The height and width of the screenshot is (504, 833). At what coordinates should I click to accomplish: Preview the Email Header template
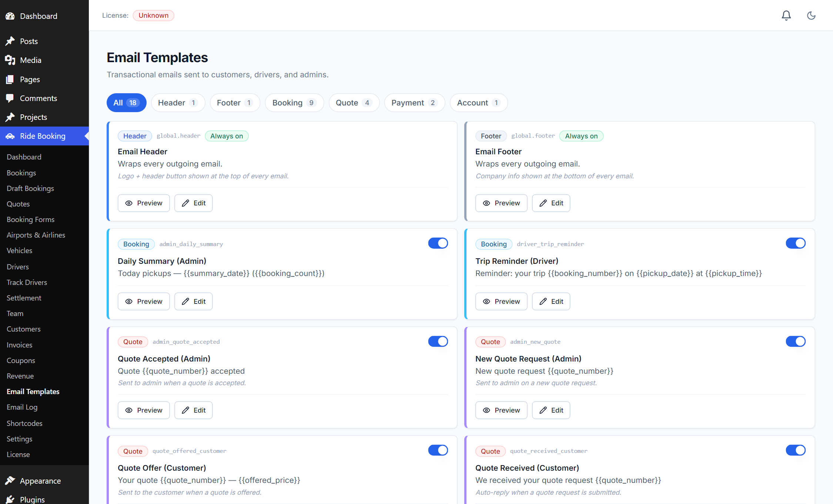click(144, 203)
